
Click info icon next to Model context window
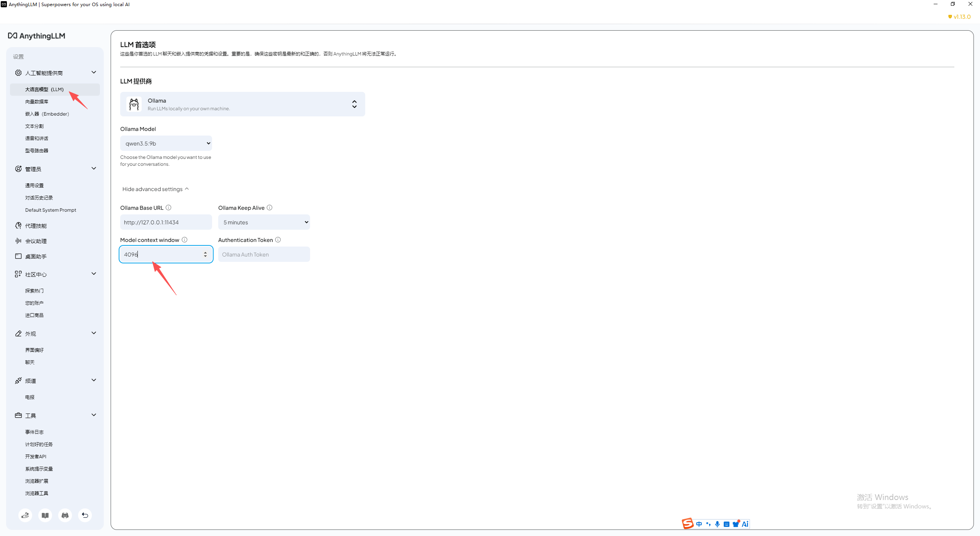(x=185, y=240)
